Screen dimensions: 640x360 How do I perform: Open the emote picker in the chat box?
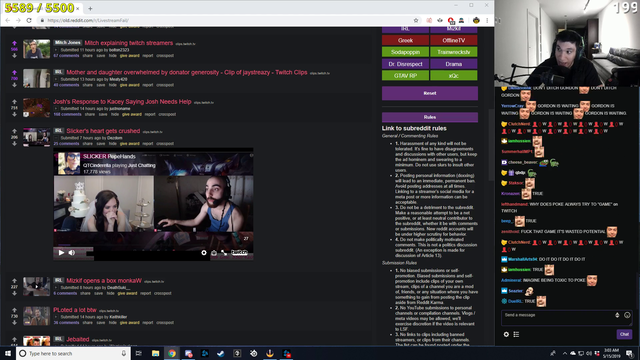pos(627,315)
